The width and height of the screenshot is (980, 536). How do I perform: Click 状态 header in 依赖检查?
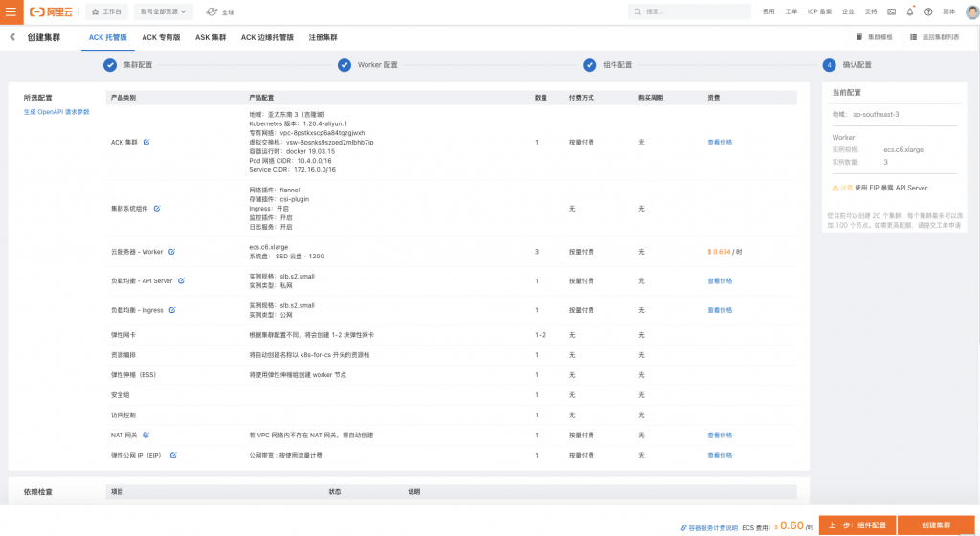(334, 492)
